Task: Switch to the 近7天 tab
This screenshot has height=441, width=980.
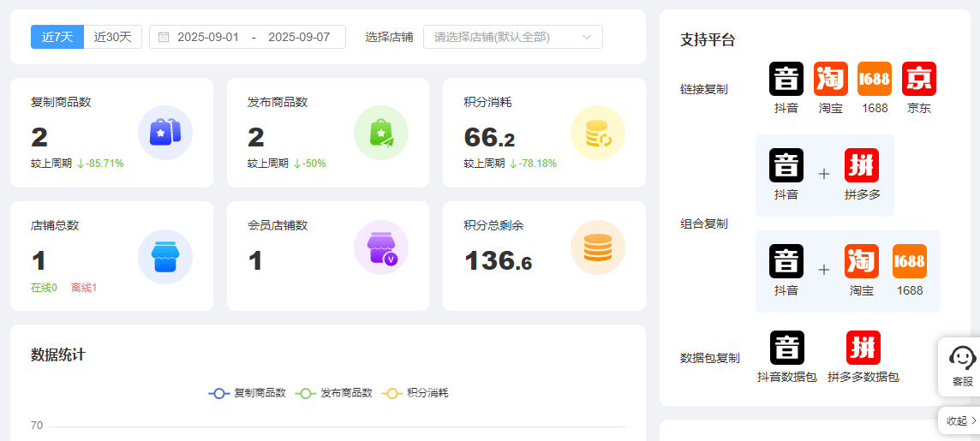Action: 57,37
